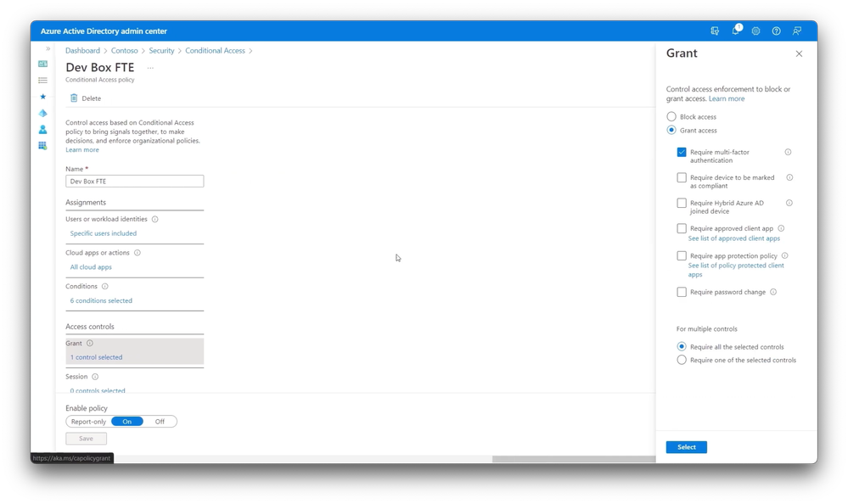Click the horizontal scrollbar at bottom
The width and height of the screenshot is (848, 504).
[x=574, y=458]
